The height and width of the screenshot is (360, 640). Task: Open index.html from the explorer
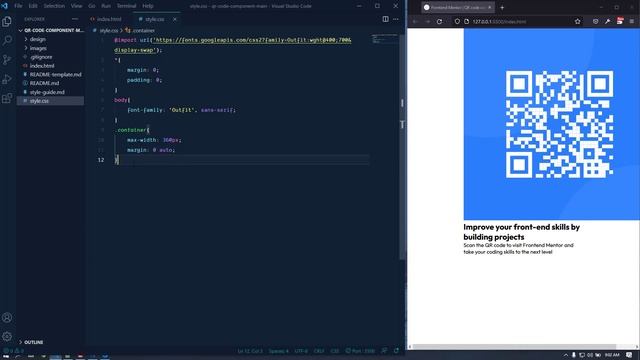[x=42, y=66]
